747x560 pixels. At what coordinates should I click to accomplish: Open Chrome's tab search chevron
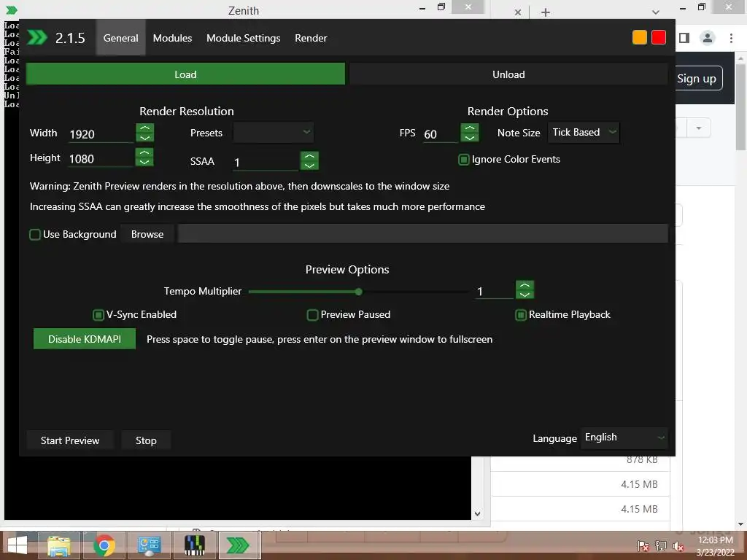[656, 12]
